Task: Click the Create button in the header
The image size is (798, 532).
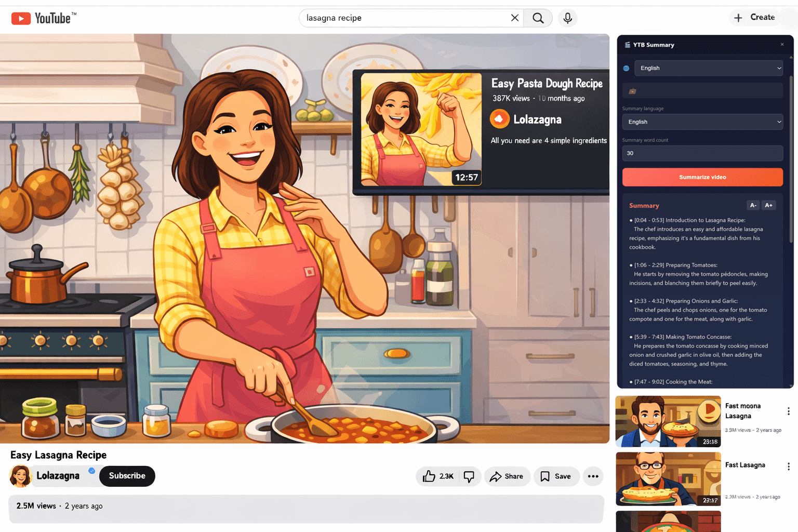Action: coord(754,18)
